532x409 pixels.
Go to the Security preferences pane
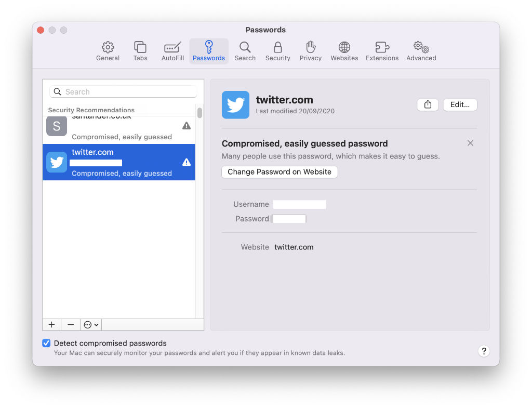pos(277,51)
